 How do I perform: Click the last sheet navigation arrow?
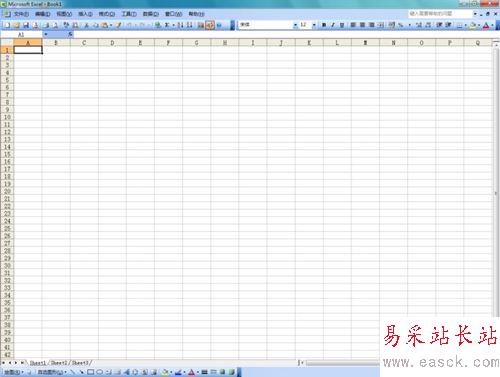pos(22,363)
